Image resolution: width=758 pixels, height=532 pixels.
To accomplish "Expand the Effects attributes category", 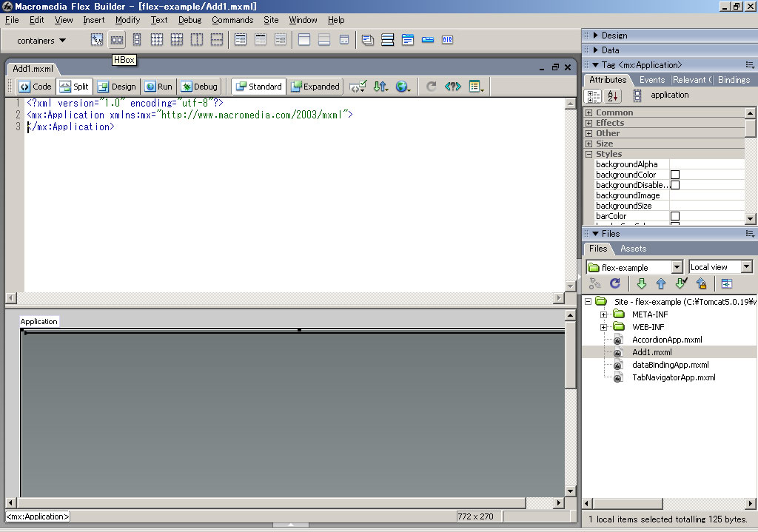I will click(x=588, y=124).
